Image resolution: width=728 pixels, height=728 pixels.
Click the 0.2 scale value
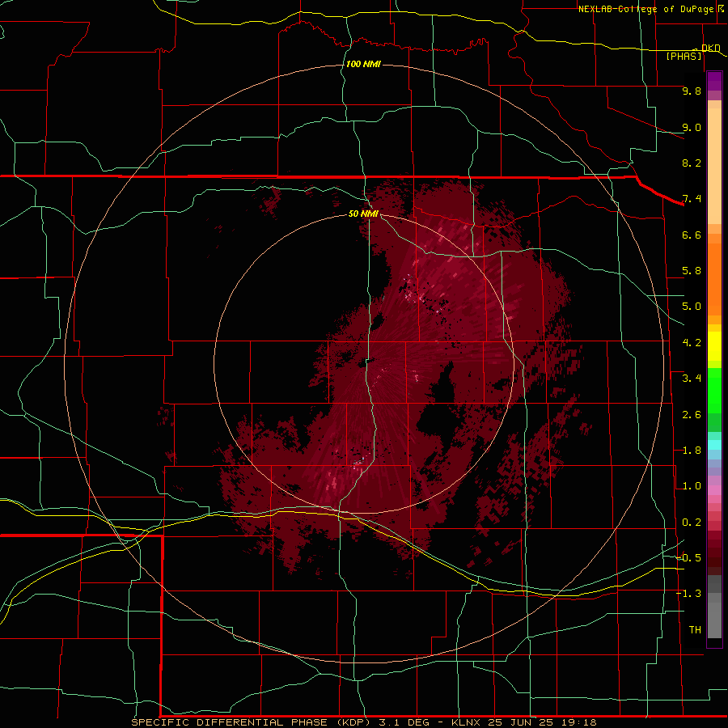click(692, 523)
